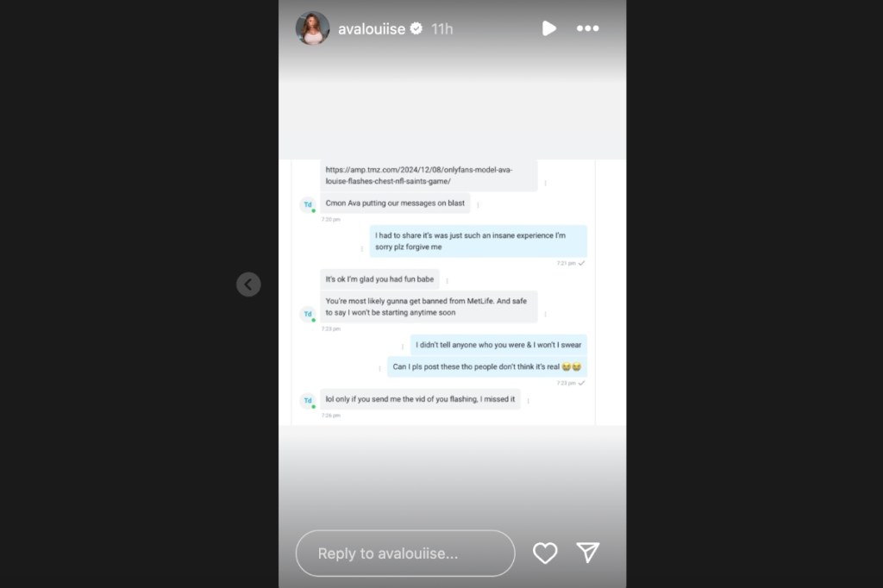Image resolution: width=883 pixels, height=588 pixels.
Task: Click the Td avatar beside lol only message
Action: [308, 400]
